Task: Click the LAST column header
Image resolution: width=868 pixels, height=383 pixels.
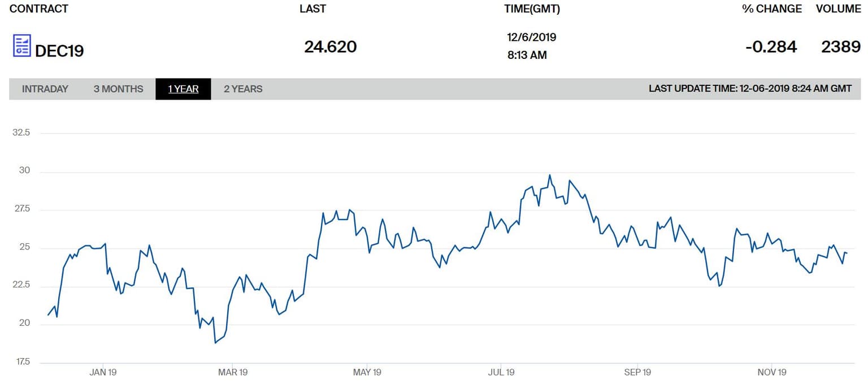Action: pos(313,9)
